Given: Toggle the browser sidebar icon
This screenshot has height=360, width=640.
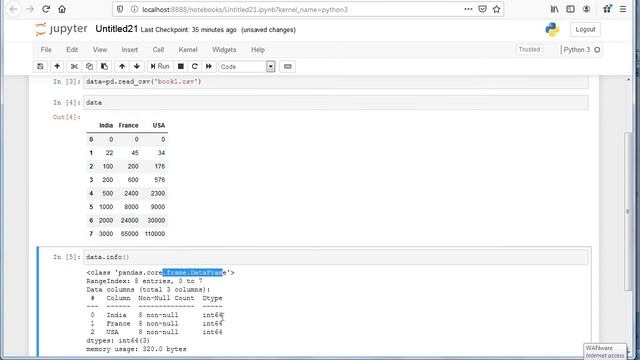Looking at the screenshot, I should pyautogui.click(x=570, y=9).
